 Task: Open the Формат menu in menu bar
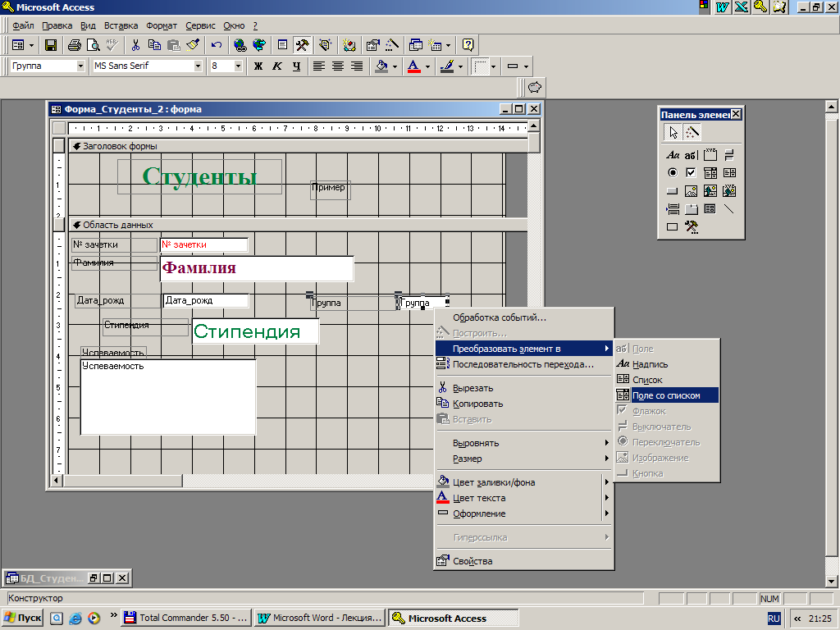[162, 25]
